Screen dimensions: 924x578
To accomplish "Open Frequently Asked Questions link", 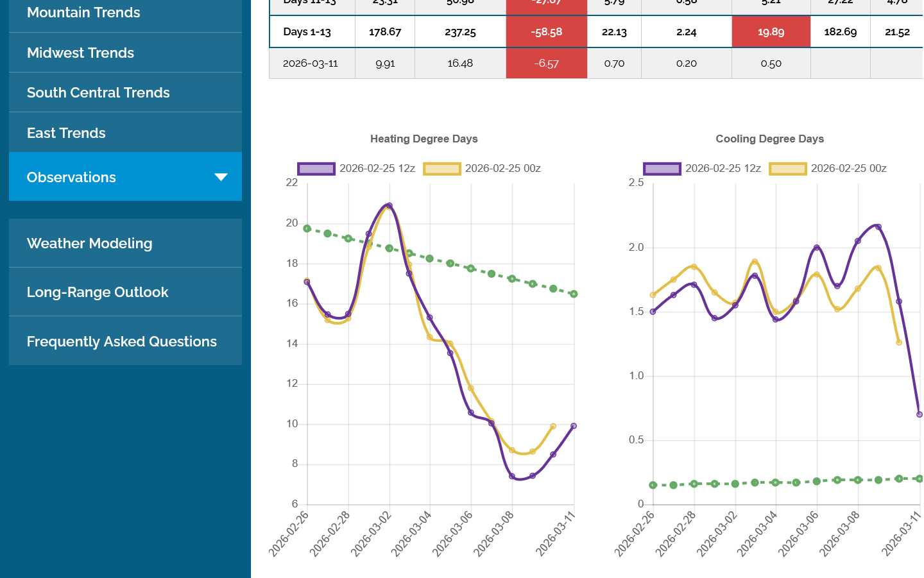I will 122,342.
